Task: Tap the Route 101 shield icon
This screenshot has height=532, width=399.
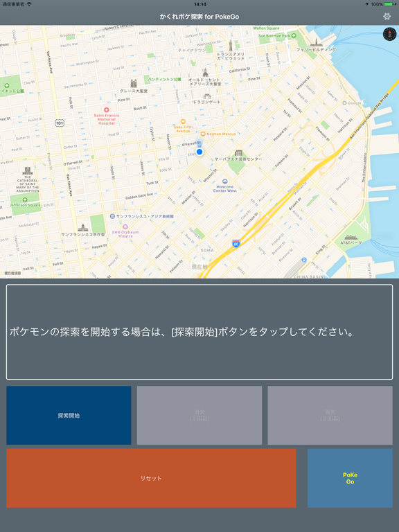Action: (60, 123)
